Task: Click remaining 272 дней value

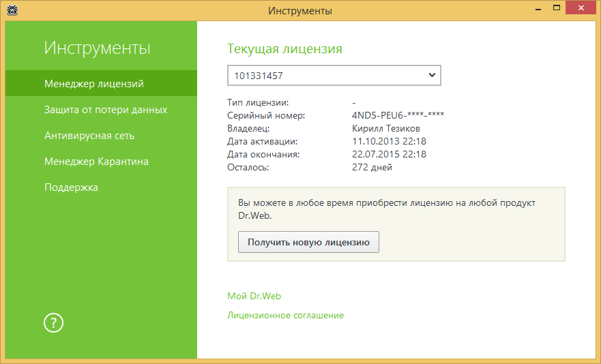Action: [x=372, y=167]
